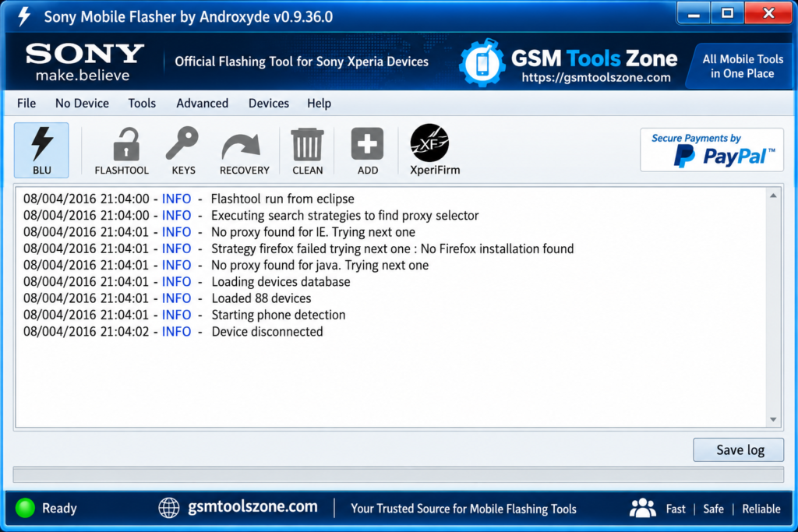Open the Devices menu

(x=269, y=104)
